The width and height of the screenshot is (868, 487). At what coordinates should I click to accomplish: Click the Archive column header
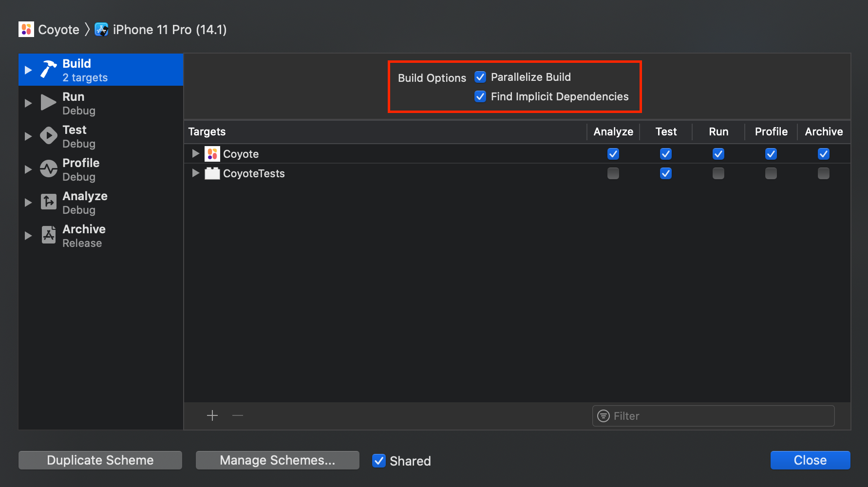824,131
